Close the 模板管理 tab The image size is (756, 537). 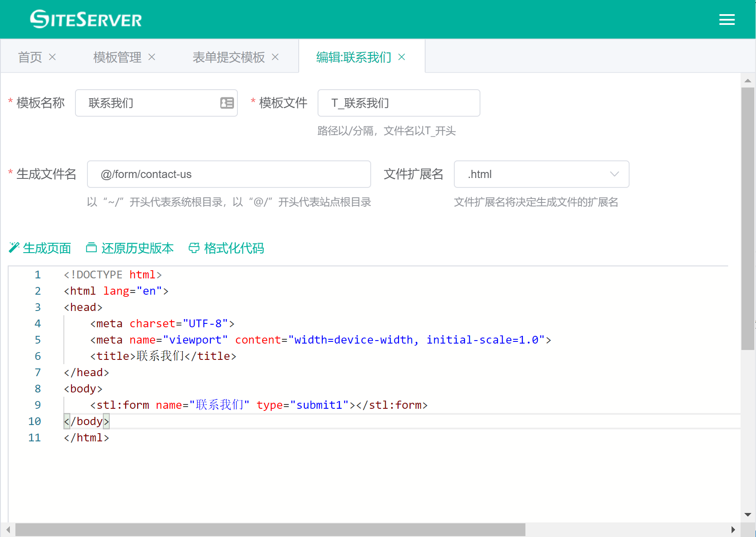152,57
